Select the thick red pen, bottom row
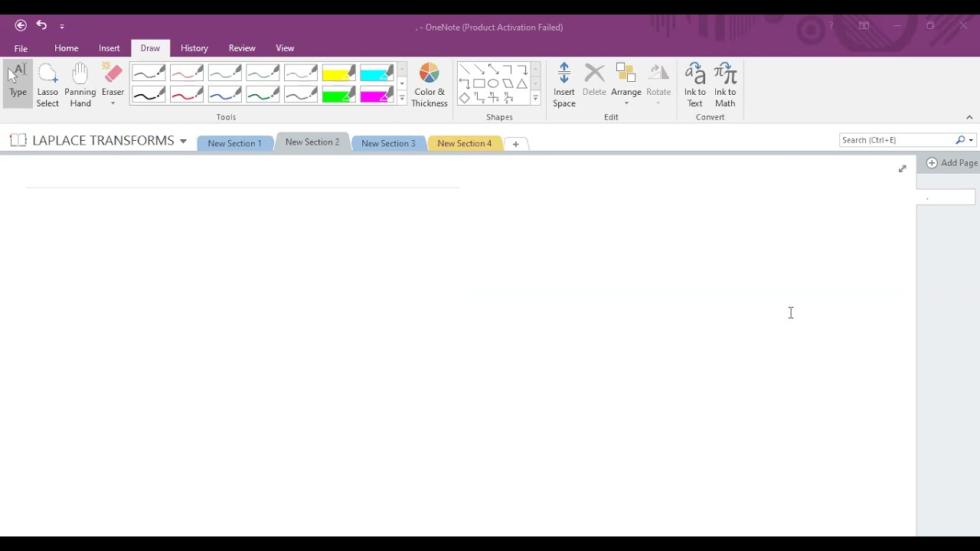 [187, 95]
